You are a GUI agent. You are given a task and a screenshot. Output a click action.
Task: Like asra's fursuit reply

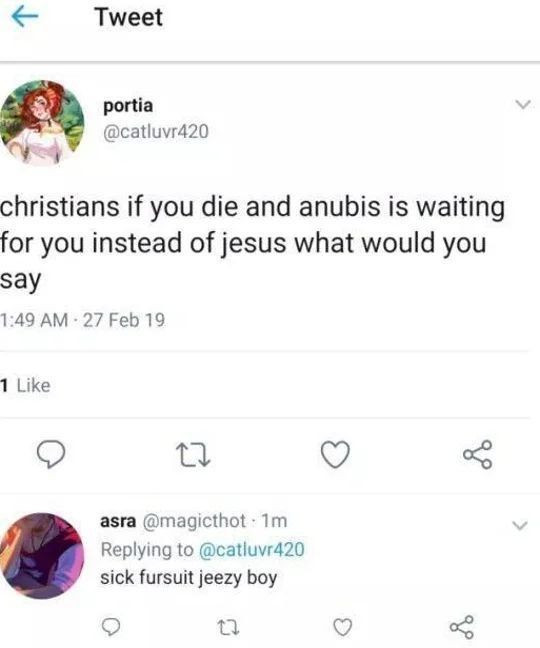point(343,627)
